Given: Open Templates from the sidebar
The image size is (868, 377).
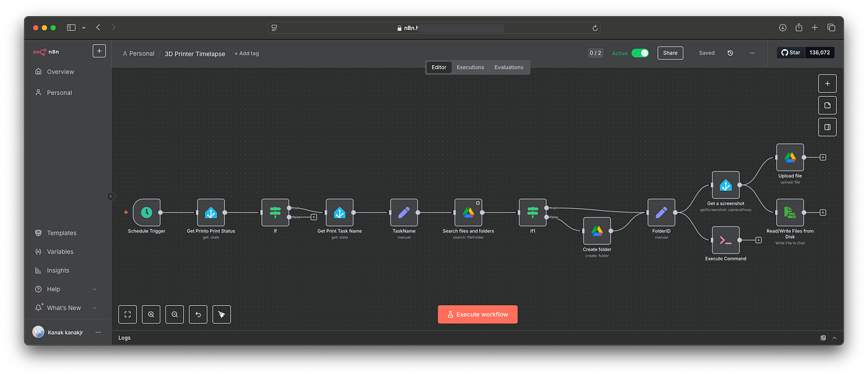Looking at the screenshot, I should point(61,233).
